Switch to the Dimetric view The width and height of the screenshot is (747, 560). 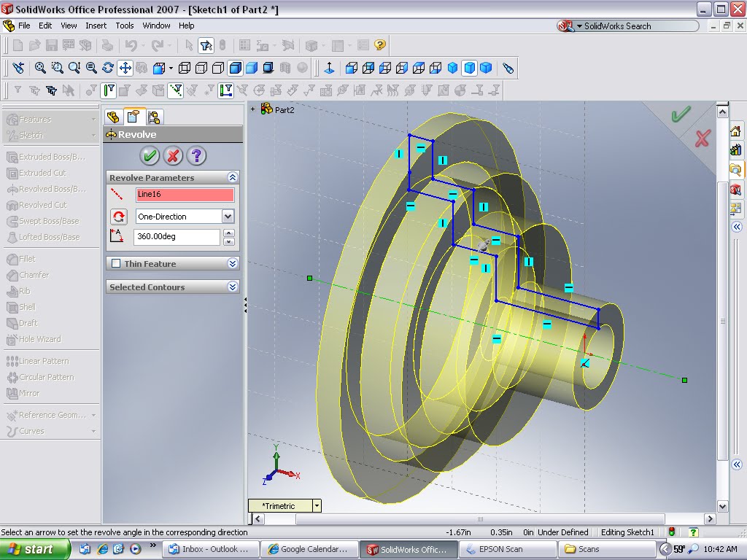(x=486, y=68)
